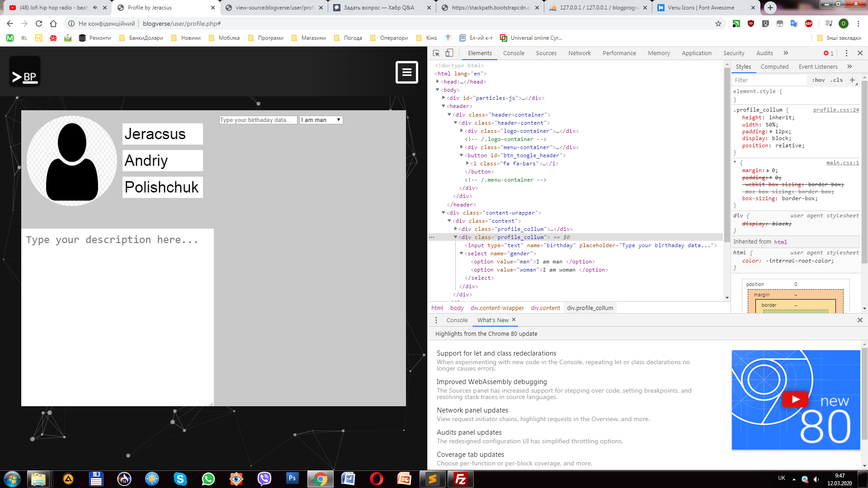
Task: Click the Polishchuk surname field
Action: click(163, 187)
